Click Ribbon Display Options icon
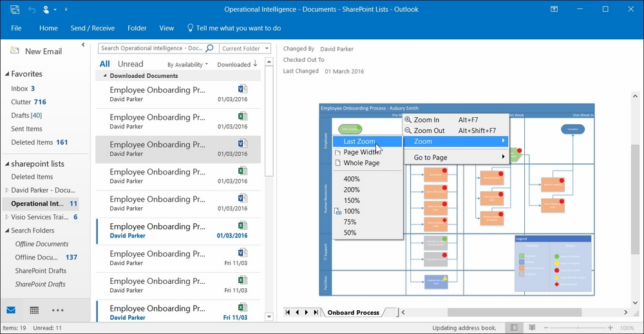Image resolution: width=644 pixels, height=334 pixels. click(x=554, y=9)
